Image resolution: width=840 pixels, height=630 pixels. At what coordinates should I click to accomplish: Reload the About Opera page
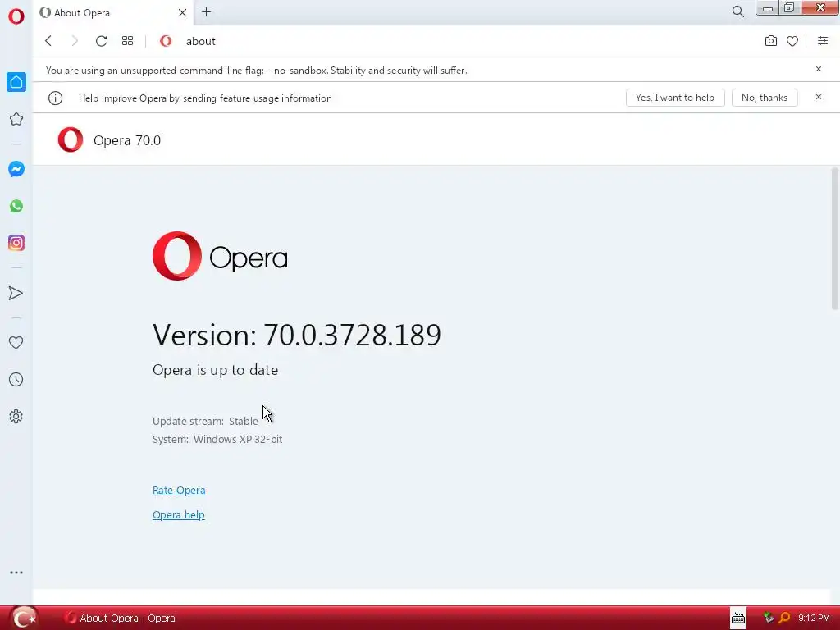point(101,41)
